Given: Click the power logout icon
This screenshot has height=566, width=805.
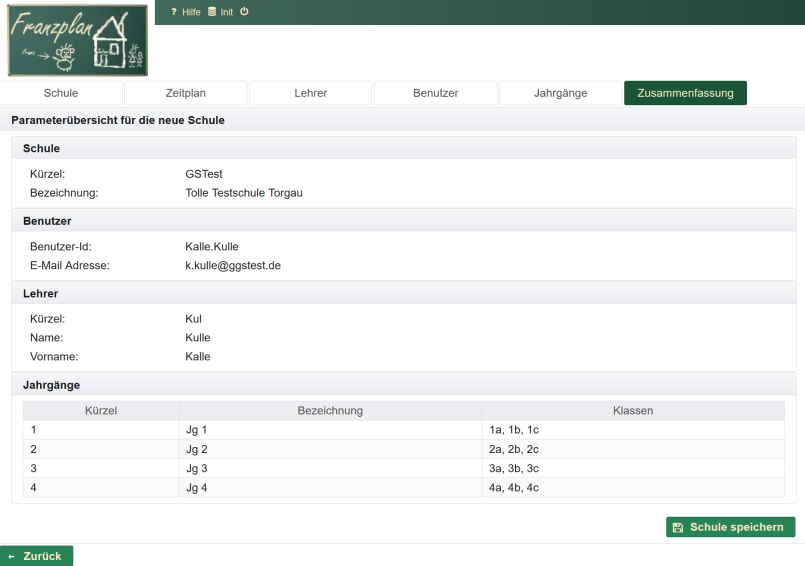Looking at the screenshot, I should point(244,12).
